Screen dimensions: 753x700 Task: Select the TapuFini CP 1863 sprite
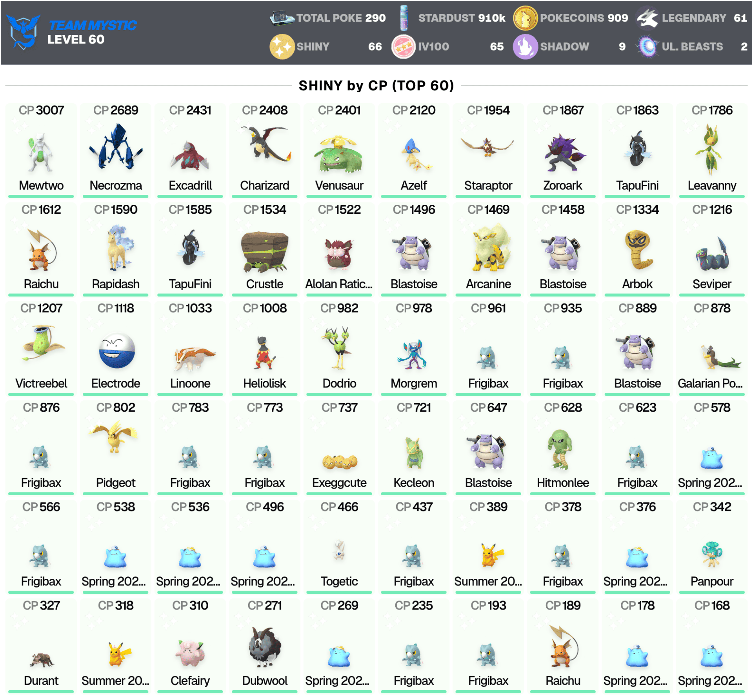(638, 149)
